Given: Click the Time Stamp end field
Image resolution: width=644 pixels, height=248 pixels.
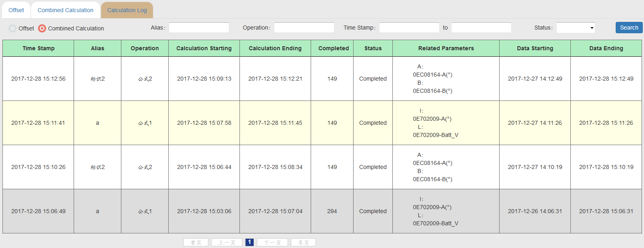Looking at the screenshot, I should click(x=481, y=28).
